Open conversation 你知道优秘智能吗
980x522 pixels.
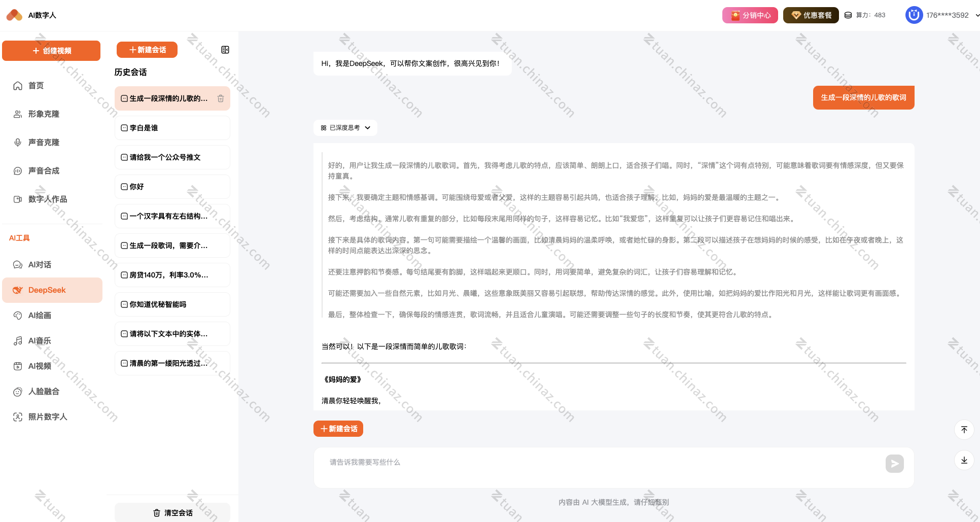(x=172, y=304)
